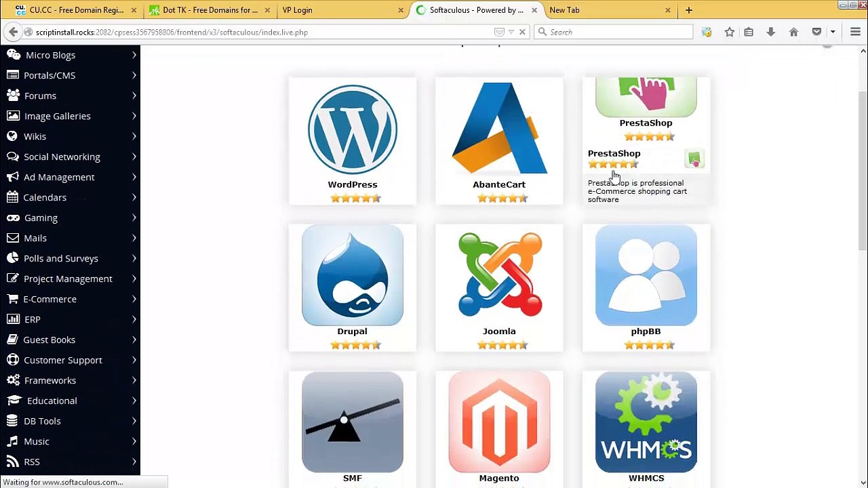
Task: Open the PrestaShop logo thumbnail
Action: (x=646, y=97)
